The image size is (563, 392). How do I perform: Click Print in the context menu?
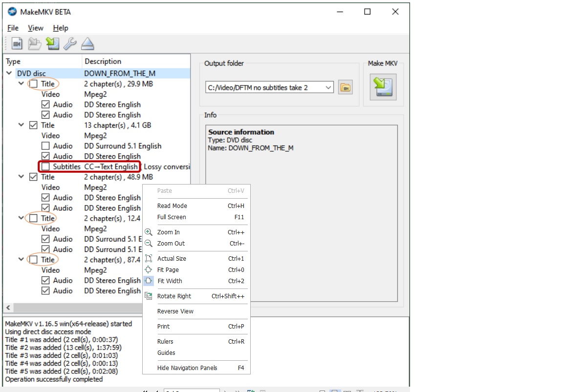click(164, 327)
